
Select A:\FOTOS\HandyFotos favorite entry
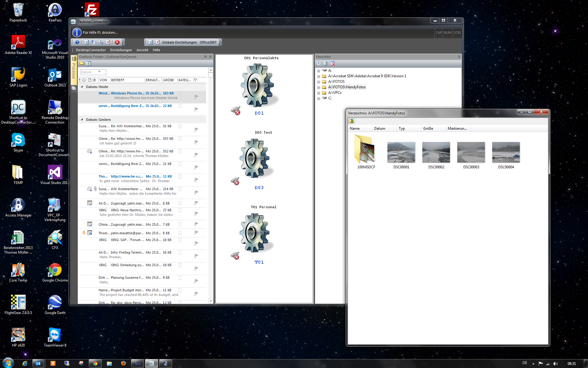pyautogui.click(x=347, y=87)
